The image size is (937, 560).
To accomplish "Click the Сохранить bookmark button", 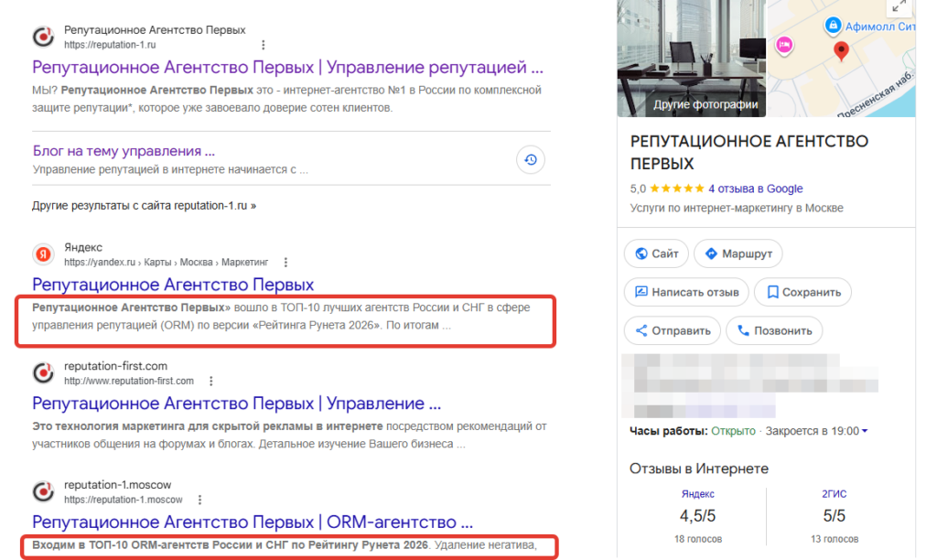I will [802, 292].
